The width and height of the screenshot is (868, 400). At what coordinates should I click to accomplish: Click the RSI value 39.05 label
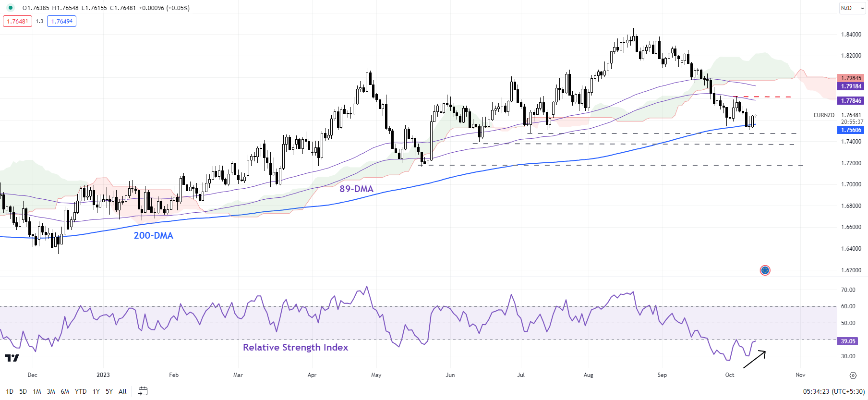tap(848, 341)
